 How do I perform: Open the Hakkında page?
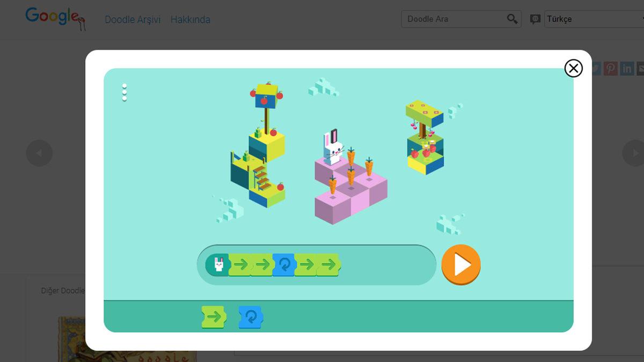[190, 19]
